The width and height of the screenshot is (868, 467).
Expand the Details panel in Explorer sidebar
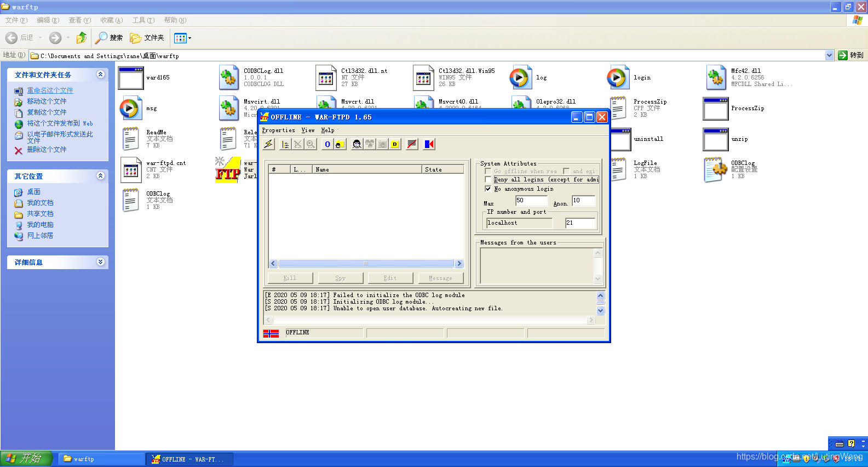click(101, 262)
